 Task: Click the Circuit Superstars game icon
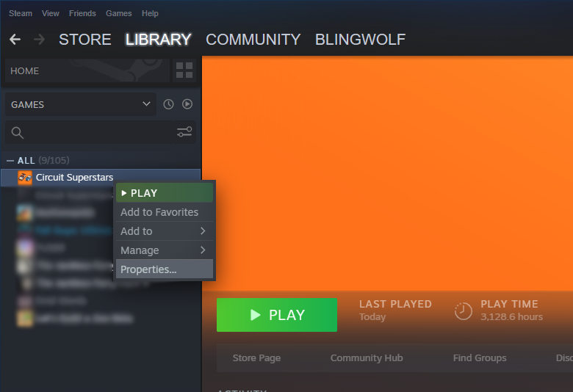coord(24,178)
